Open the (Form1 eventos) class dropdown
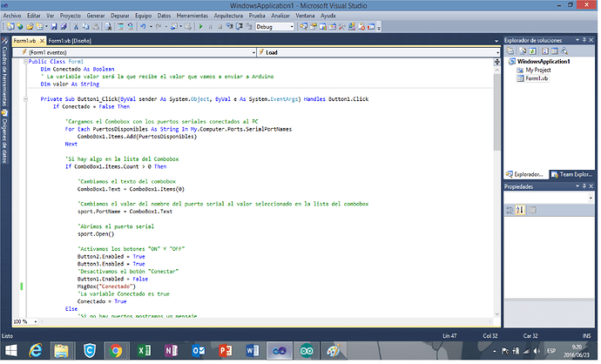The width and height of the screenshot is (601, 364). point(254,53)
